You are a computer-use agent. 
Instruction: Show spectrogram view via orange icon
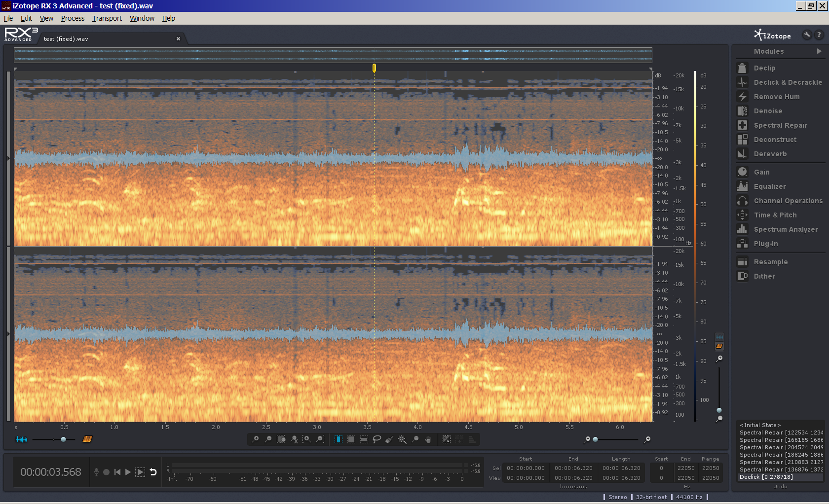87,439
